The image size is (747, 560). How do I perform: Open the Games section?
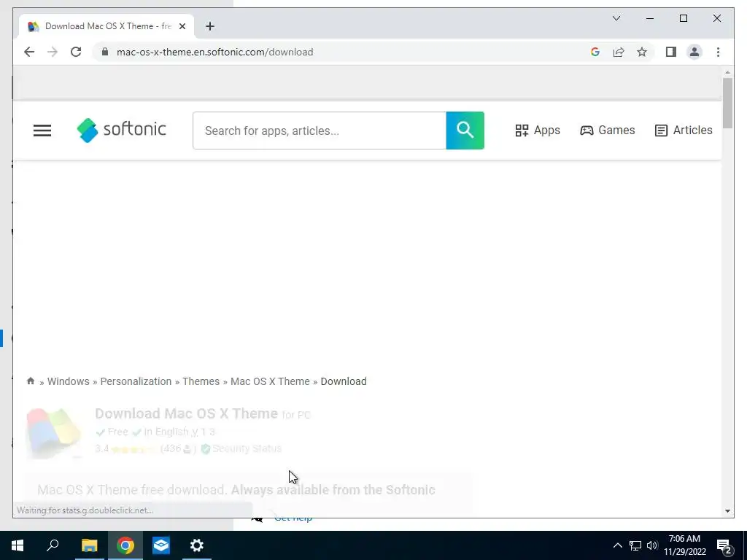tap(607, 131)
